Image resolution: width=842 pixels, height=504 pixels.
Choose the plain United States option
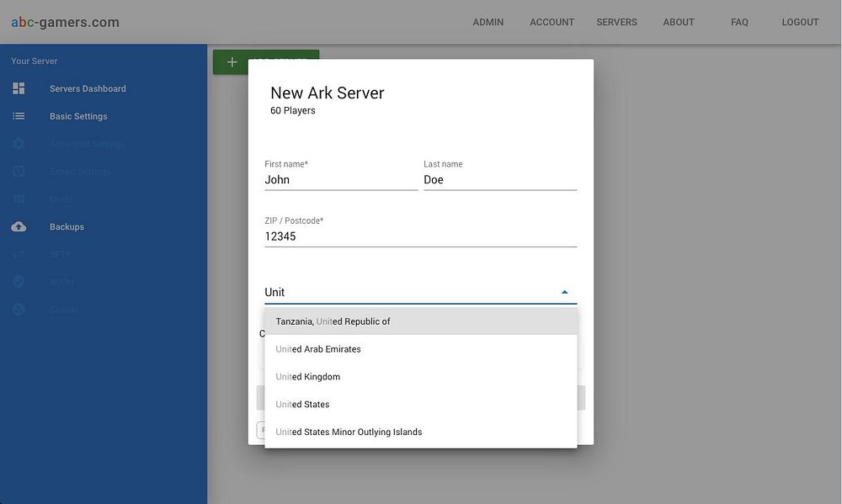point(420,404)
